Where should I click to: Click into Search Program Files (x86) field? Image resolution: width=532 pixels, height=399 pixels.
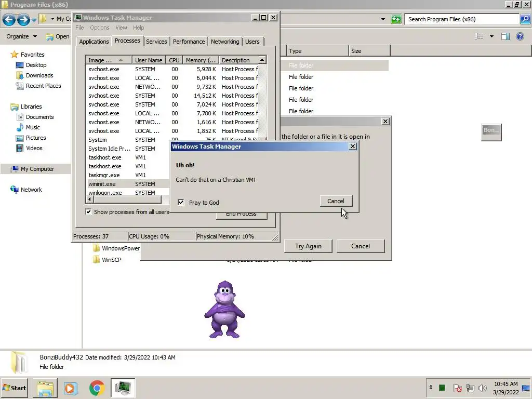coord(462,19)
